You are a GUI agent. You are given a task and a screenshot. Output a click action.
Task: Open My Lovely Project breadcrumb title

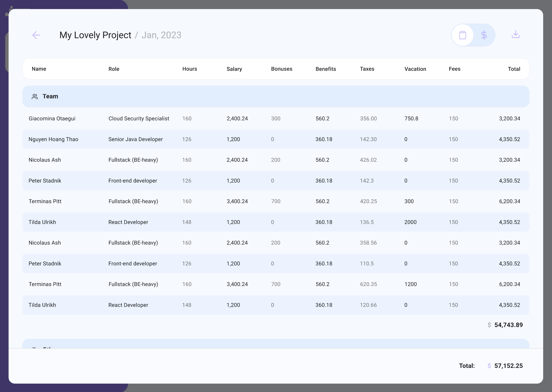coord(95,35)
